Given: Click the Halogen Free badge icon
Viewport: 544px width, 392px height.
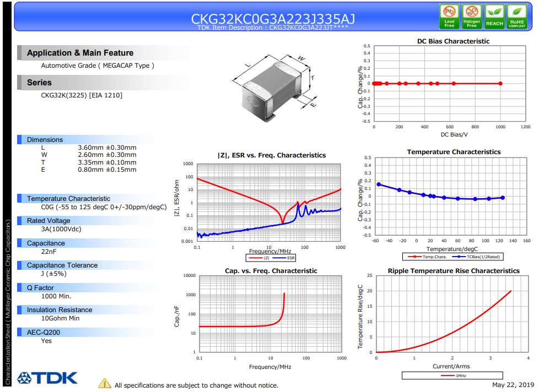Looking at the screenshot, I should click(x=472, y=17).
